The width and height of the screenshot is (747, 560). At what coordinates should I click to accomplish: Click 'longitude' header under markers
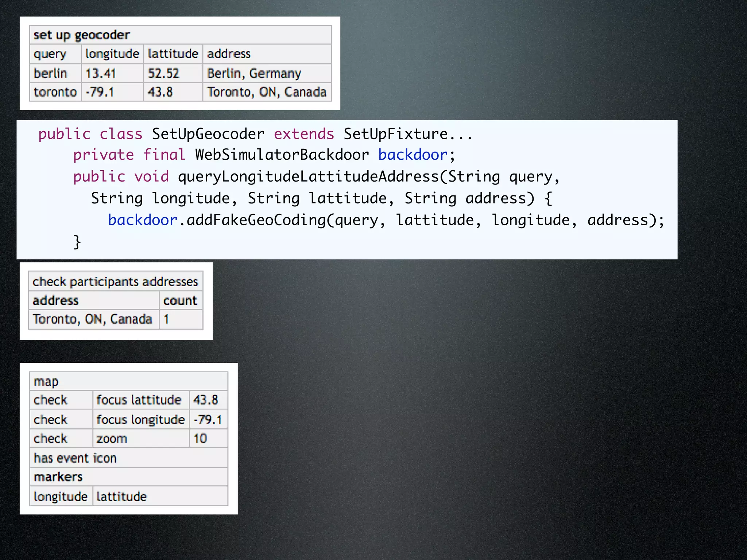pos(61,497)
